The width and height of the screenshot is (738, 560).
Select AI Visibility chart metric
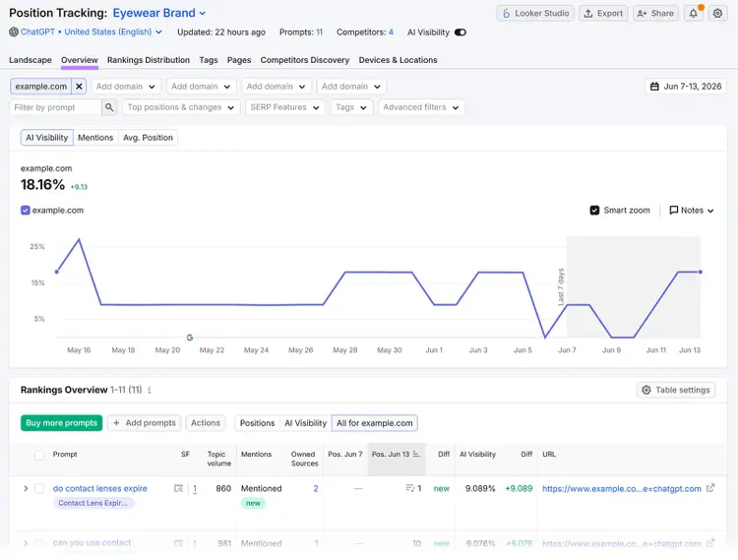click(x=47, y=138)
